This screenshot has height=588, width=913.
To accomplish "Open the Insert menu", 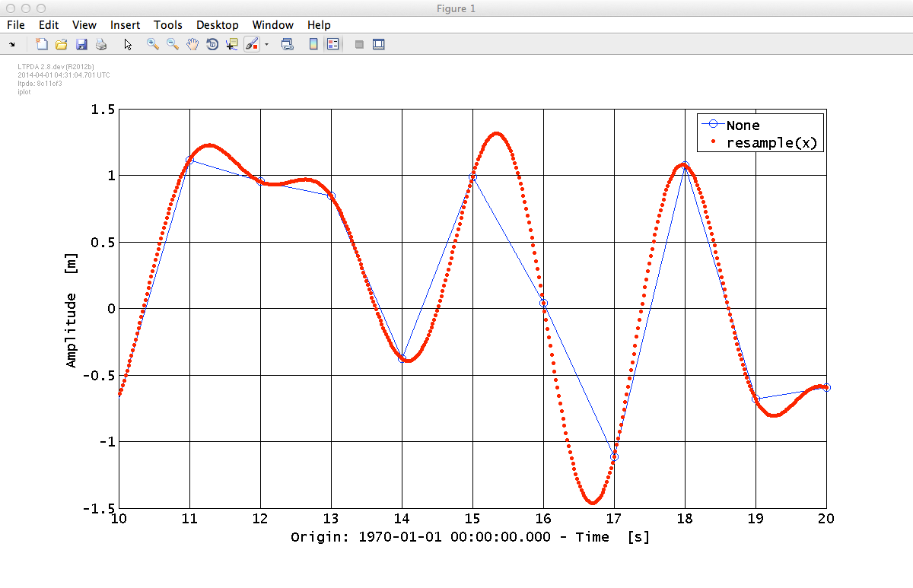I will click(125, 25).
